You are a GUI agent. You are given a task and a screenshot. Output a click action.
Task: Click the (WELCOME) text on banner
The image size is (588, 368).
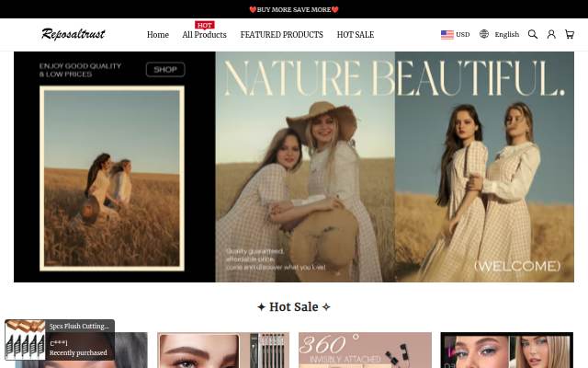[x=517, y=266]
